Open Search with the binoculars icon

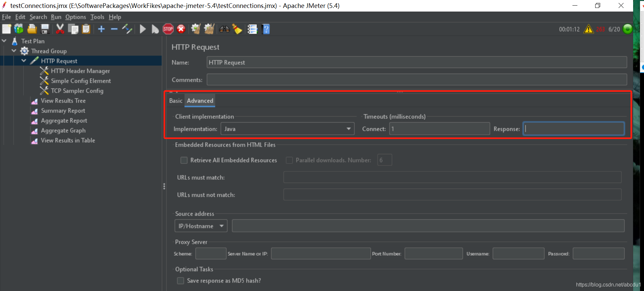(x=225, y=29)
